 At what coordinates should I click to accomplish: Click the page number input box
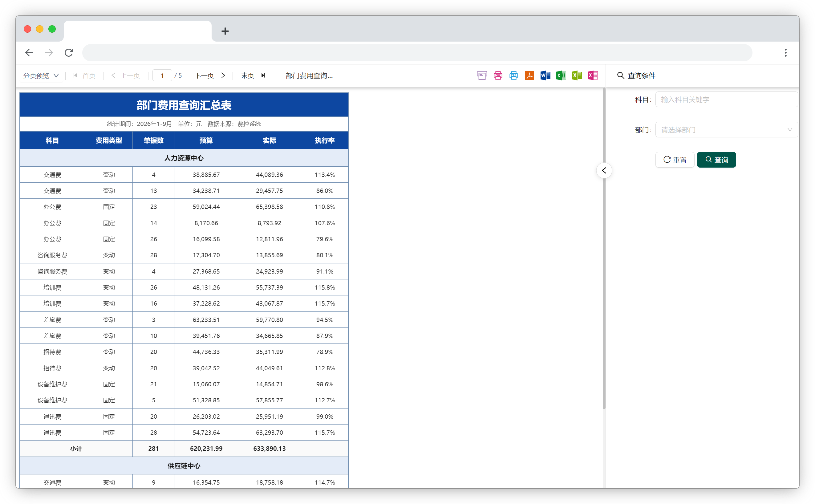162,76
